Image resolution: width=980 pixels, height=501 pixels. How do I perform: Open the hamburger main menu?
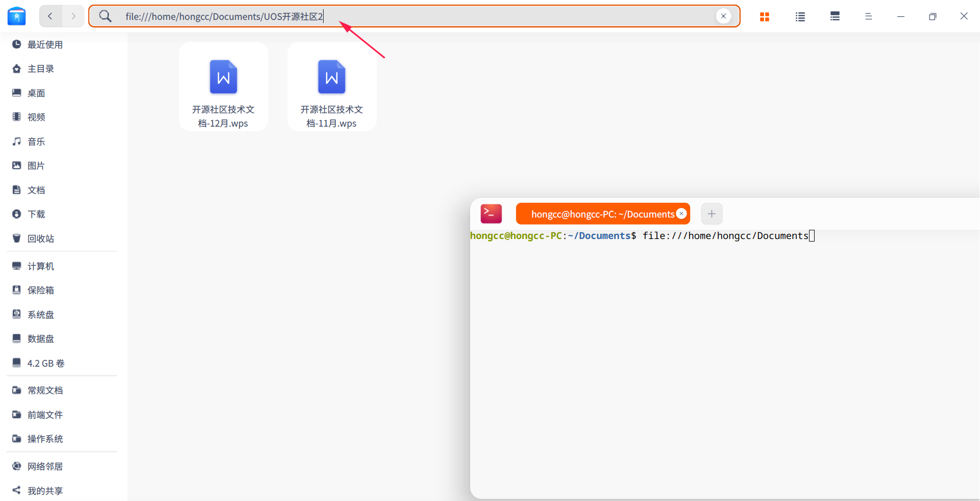[x=868, y=16]
